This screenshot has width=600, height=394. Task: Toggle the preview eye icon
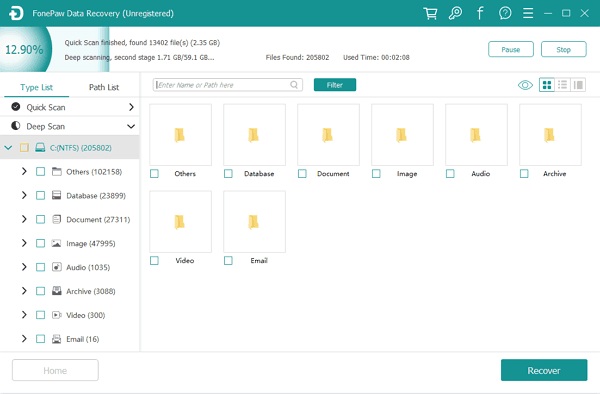pyautogui.click(x=525, y=85)
